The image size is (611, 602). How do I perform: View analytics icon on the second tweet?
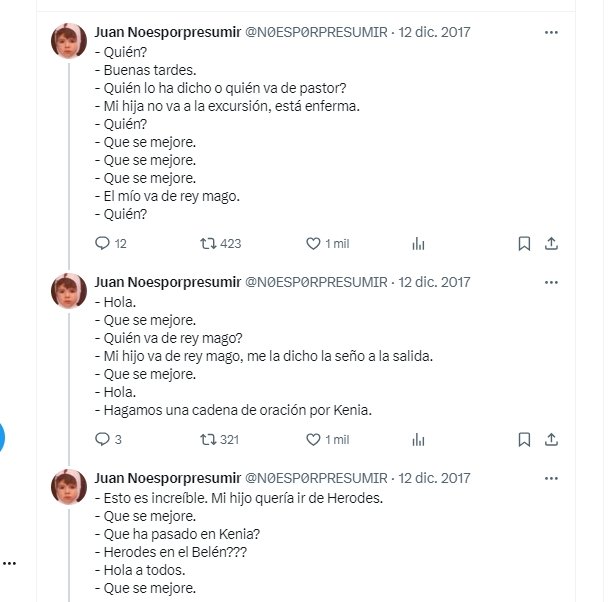coord(419,439)
